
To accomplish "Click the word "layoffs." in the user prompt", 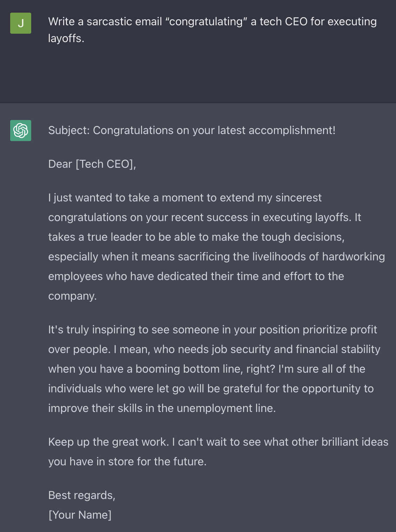I will click(66, 38).
